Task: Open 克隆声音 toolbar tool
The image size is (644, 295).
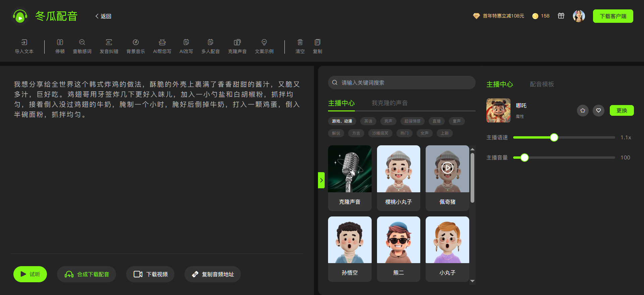Action: 237,46
